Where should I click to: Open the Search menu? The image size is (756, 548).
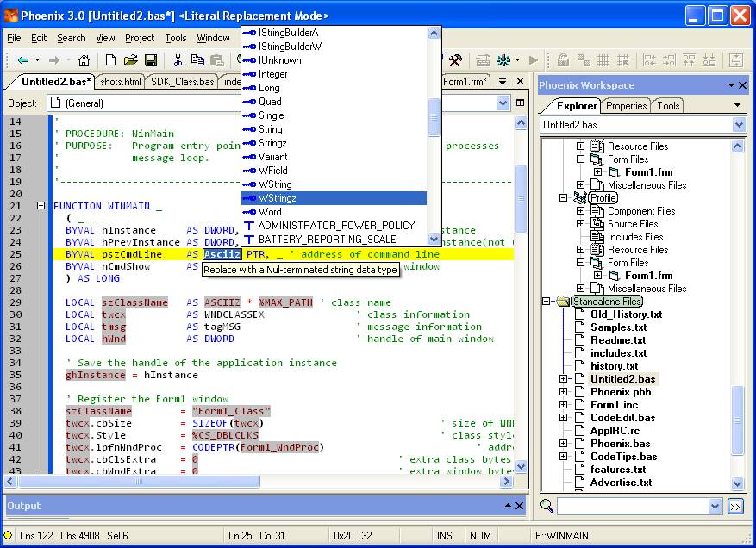[71, 38]
